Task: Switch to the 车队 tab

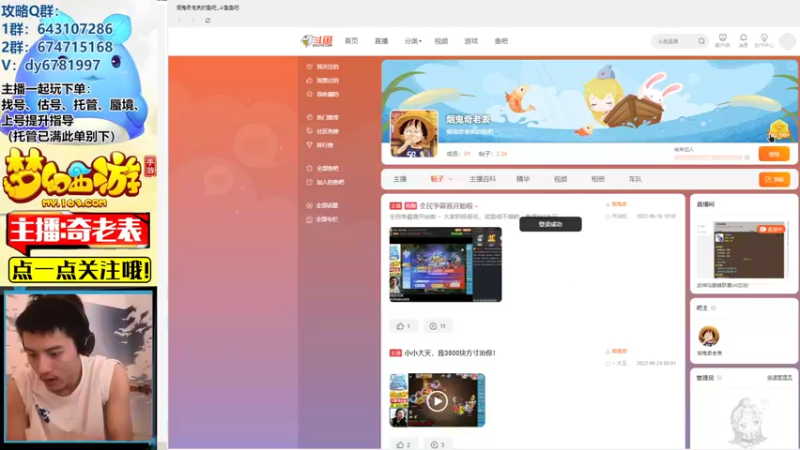Action: [x=635, y=179]
